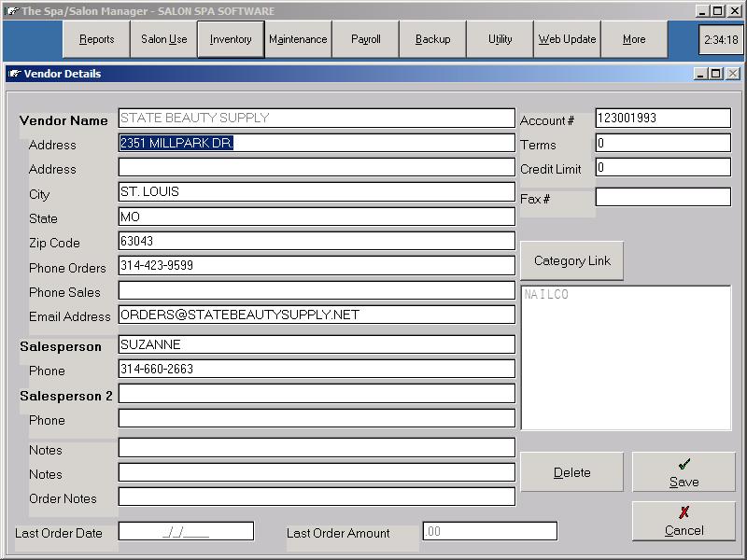Image resolution: width=747 pixels, height=560 pixels.
Task: Open the Reports menu
Action: tap(96, 39)
